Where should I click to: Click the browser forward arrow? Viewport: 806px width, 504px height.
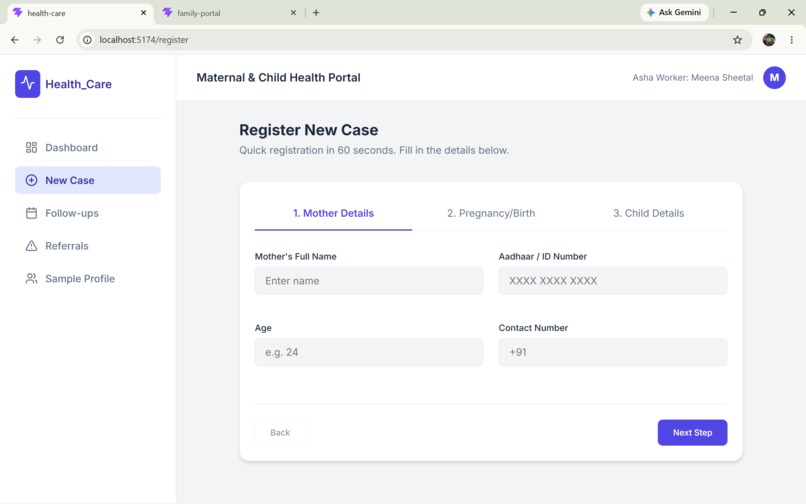(x=37, y=40)
